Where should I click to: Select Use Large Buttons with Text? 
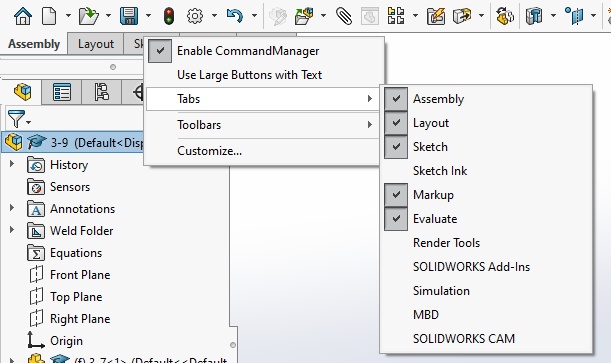(249, 75)
